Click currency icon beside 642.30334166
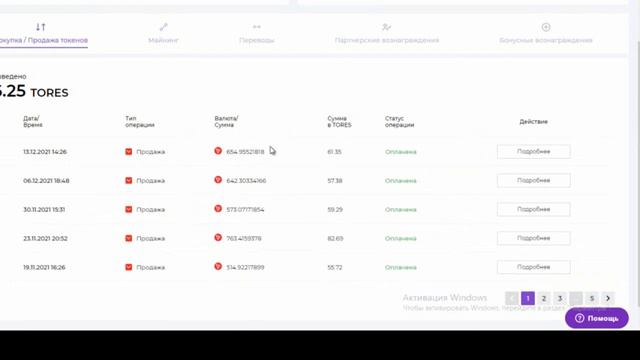Screen dimensions: 640x360 coord(218,180)
